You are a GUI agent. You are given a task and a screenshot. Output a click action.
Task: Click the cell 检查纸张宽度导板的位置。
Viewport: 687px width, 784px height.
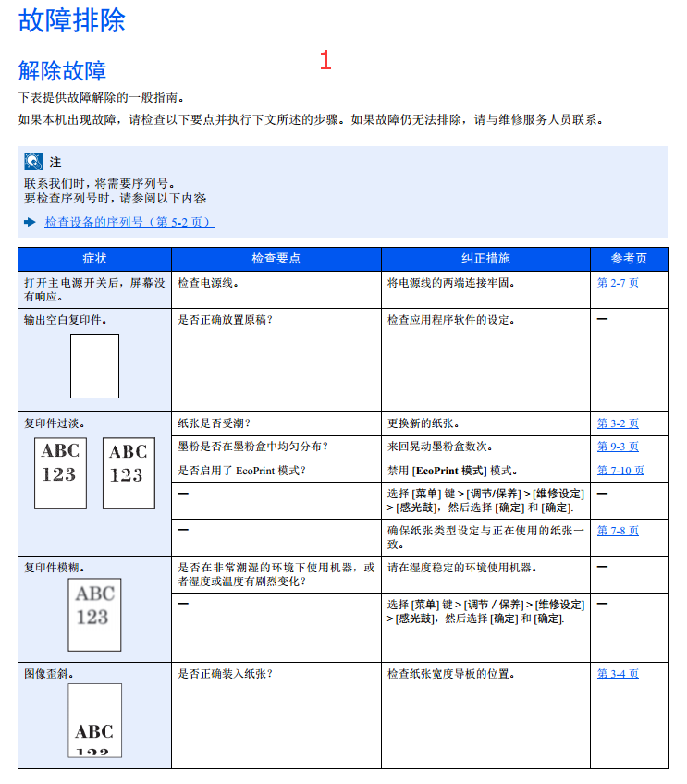coord(485,716)
